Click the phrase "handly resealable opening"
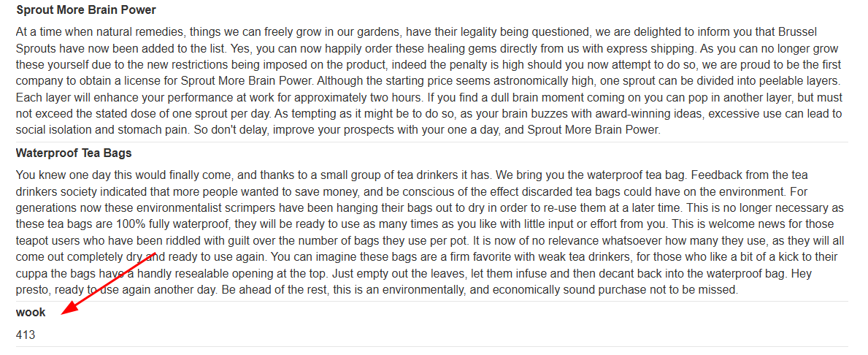This screenshot has height=355, width=868. (207, 274)
